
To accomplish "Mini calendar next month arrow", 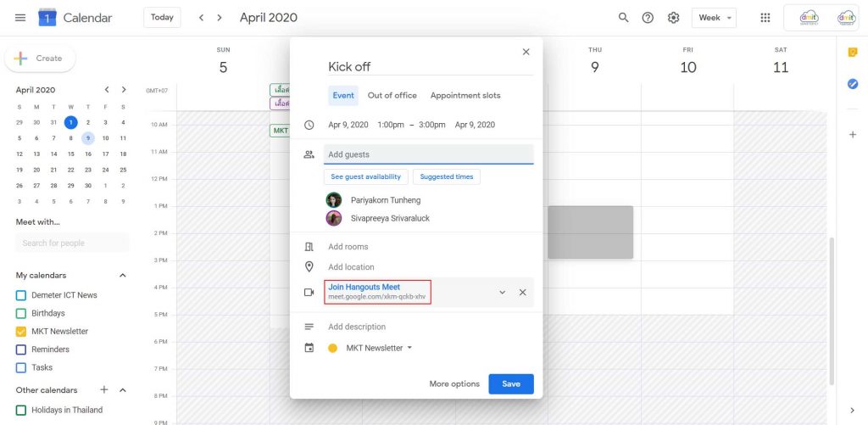I will (x=124, y=89).
